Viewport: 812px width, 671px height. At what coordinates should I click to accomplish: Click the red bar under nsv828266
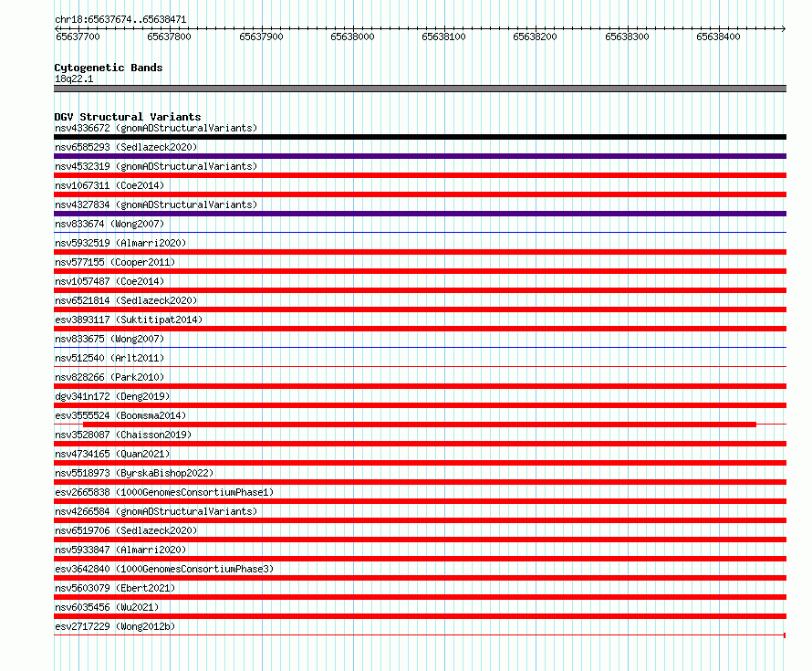click(420, 386)
